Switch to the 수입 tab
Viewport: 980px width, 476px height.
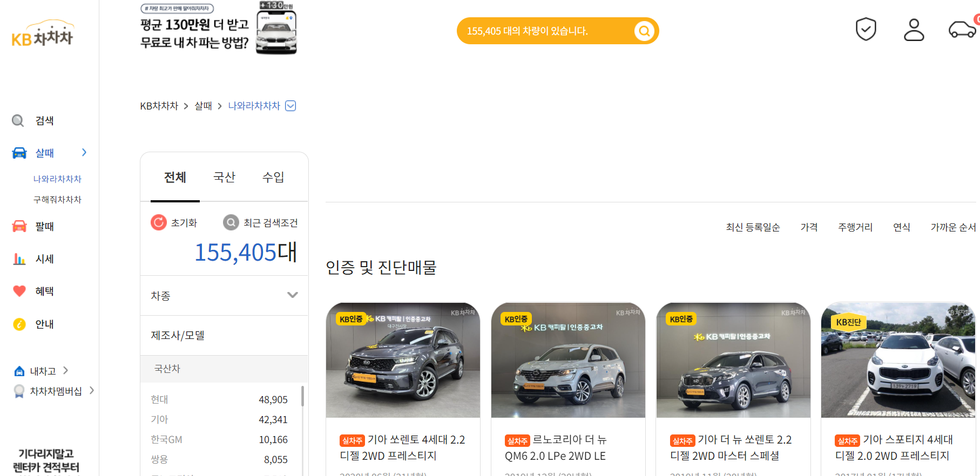click(x=273, y=177)
